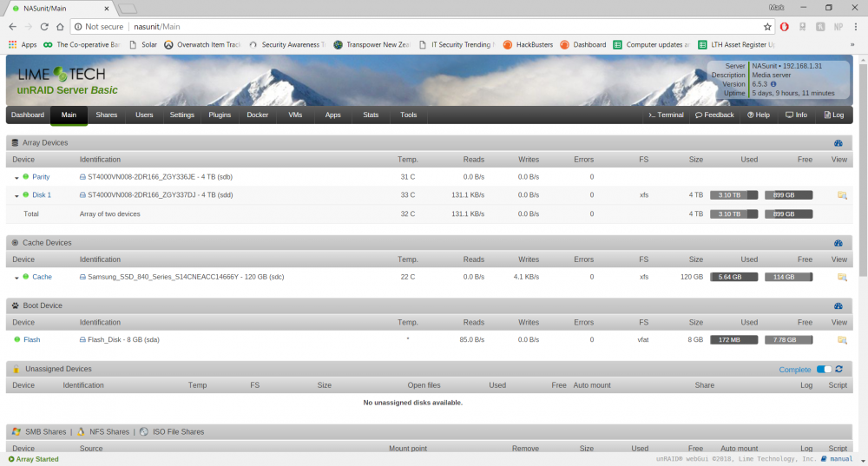This screenshot has height=466, width=868.
Task: Browse Cache disk folder view icon
Action: click(842, 277)
